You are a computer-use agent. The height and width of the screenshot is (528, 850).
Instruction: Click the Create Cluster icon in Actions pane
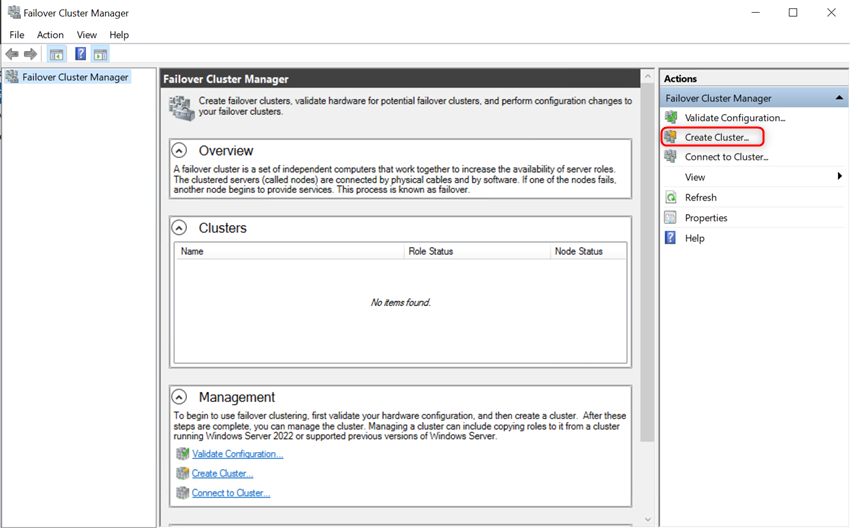pyautogui.click(x=671, y=137)
